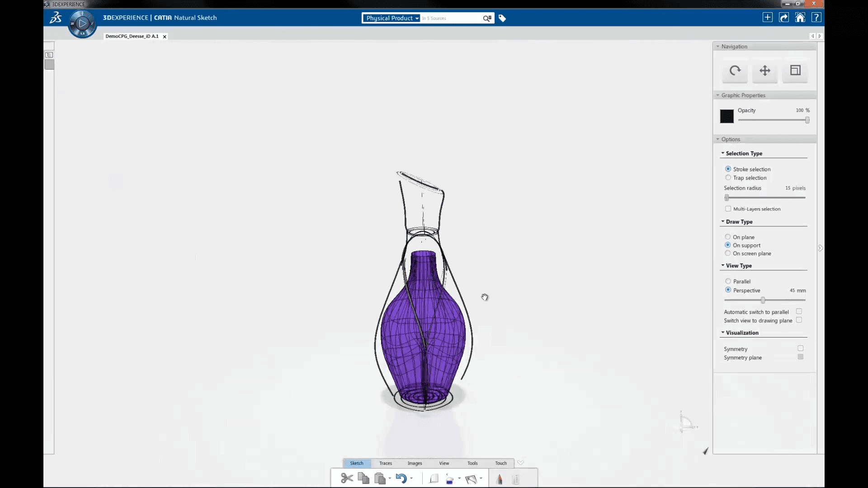Screen dimensions: 868x488
Task: Select the undo/rotate left tool
Action: tap(402, 478)
